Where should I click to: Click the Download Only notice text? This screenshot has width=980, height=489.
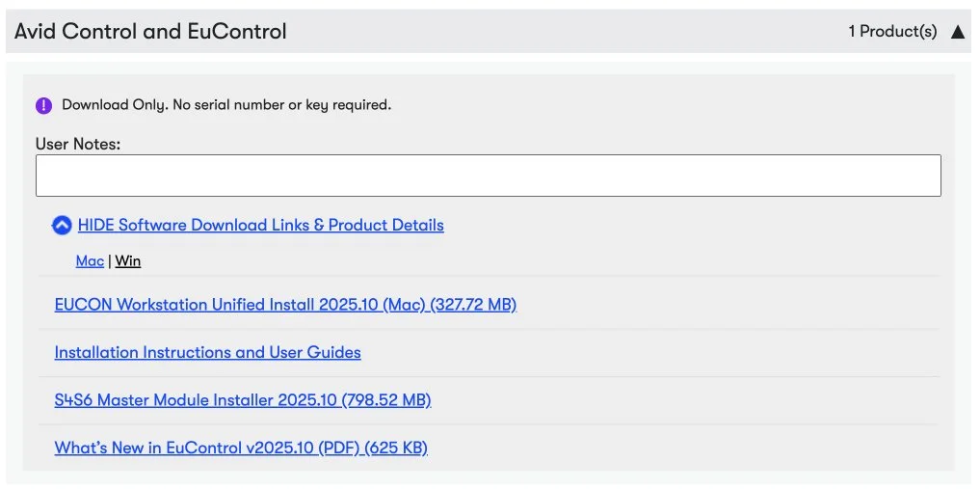pyautogui.click(x=226, y=105)
